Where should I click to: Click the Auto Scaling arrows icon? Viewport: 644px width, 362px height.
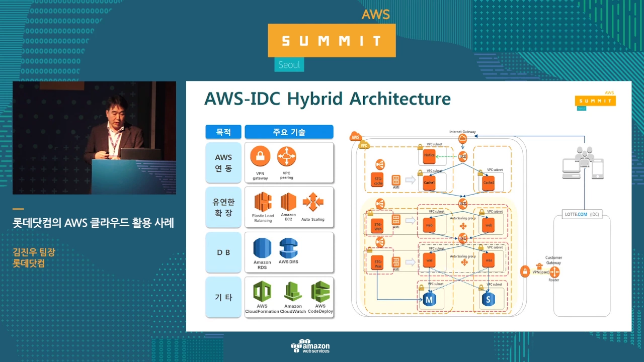tap(312, 202)
